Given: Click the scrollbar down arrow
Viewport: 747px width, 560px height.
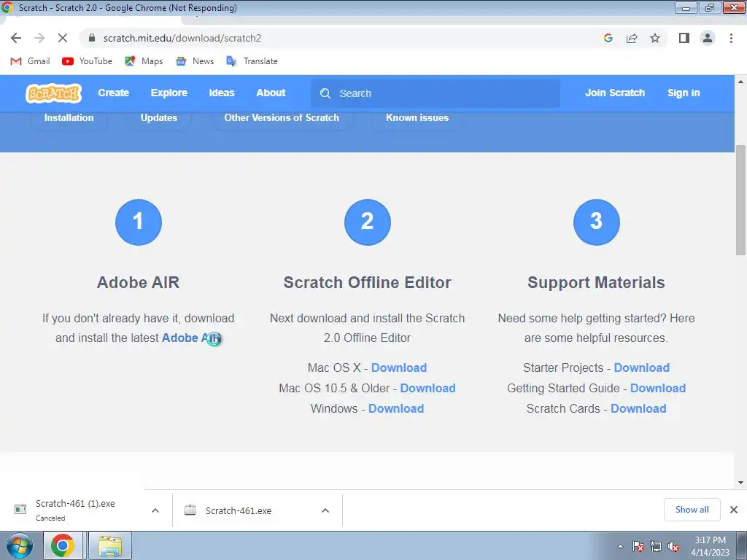Looking at the screenshot, I should coord(740,483).
